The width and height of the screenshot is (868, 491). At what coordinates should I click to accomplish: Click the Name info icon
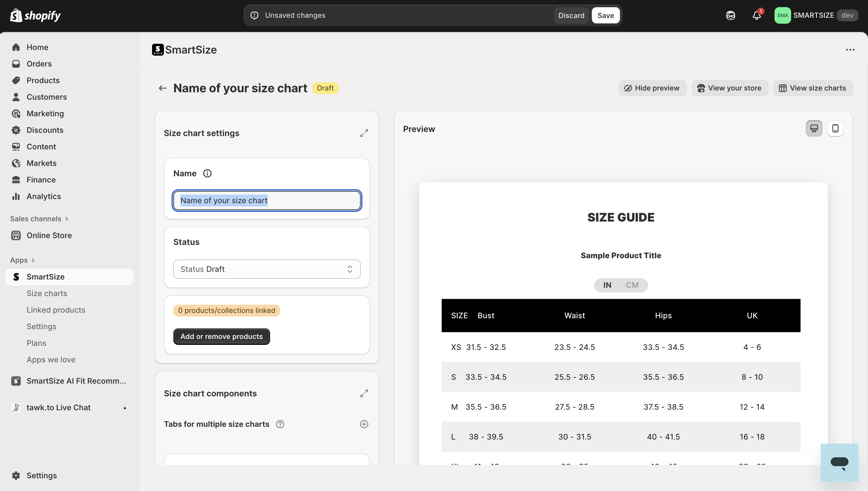(x=207, y=173)
